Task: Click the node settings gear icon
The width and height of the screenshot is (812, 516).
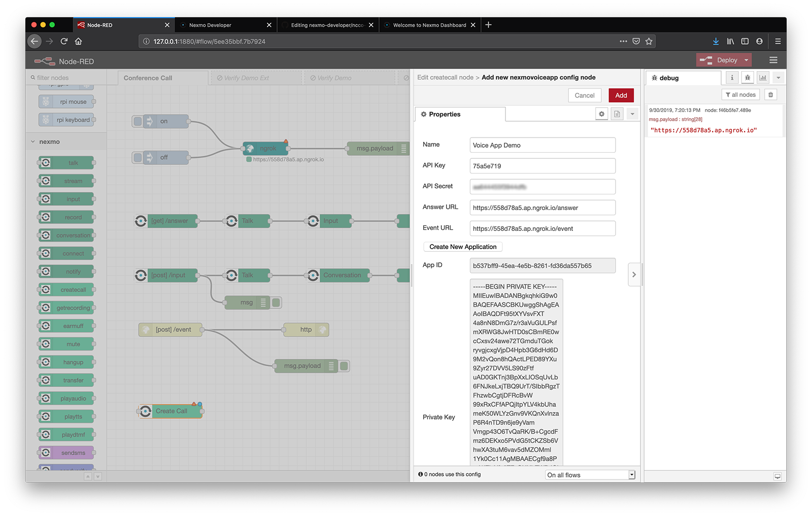Action: (x=601, y=114)
